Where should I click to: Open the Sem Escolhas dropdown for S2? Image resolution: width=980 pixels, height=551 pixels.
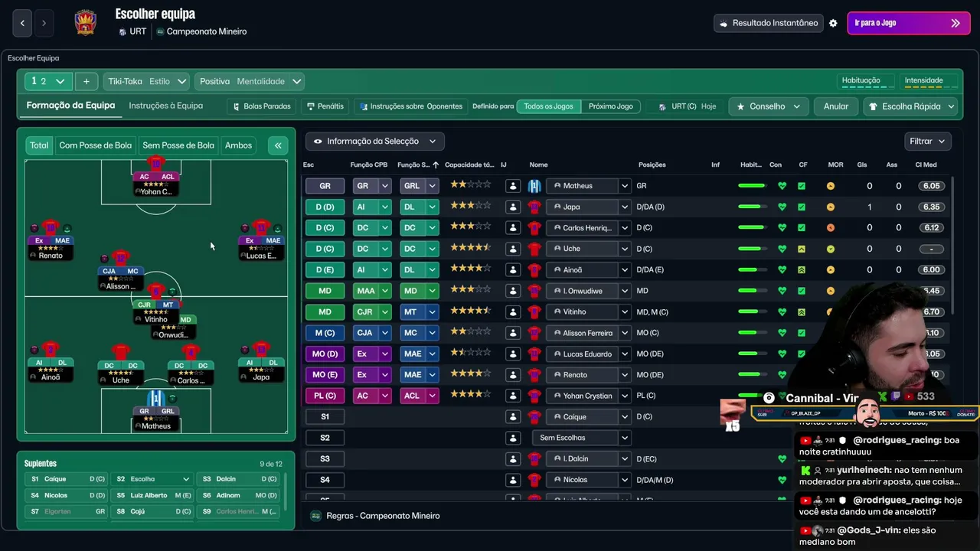click(581, 438)
